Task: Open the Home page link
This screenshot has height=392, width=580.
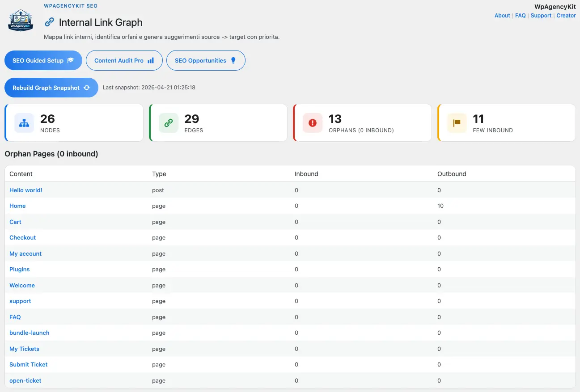Action: [17, 206]
